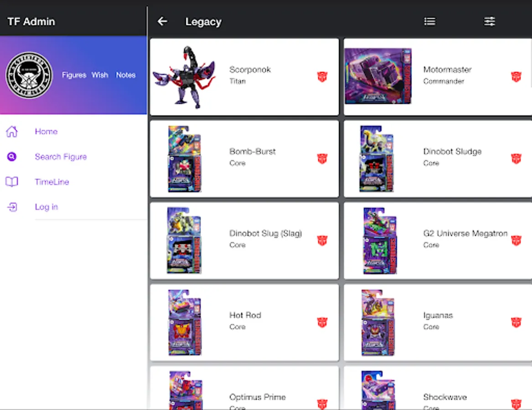Screen dimensions: 532x410
Task: Click the 'Shockwave' name text
Action: tap(445, 397)
